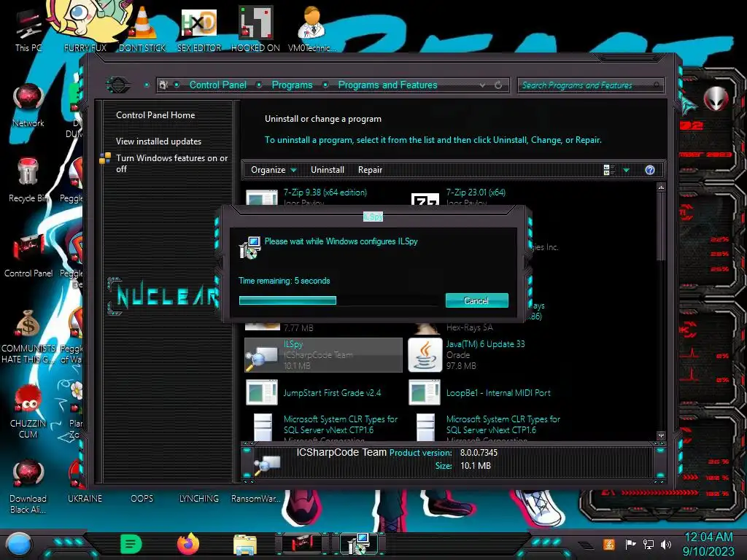
Task: Open the CHUZZIN CUM desktop icon
Action: pyautogui.click(x=28, y=411)
